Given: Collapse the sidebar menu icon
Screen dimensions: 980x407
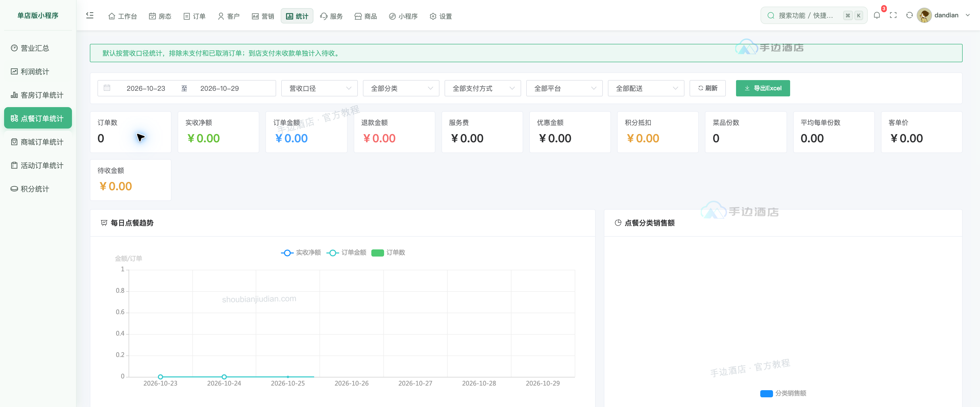Looking at the screenshot, I should point(90,16).
